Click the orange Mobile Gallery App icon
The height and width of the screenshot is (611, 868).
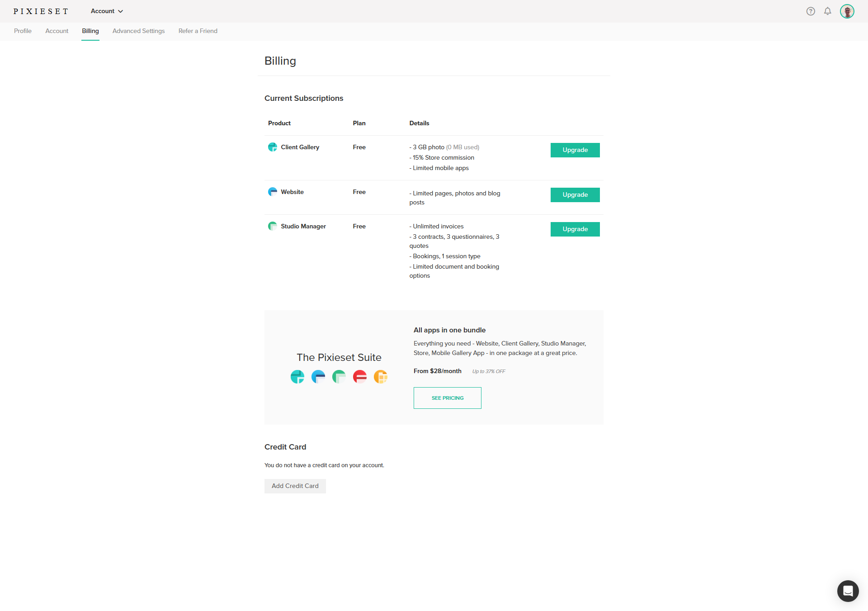click(x=381, y=376)
